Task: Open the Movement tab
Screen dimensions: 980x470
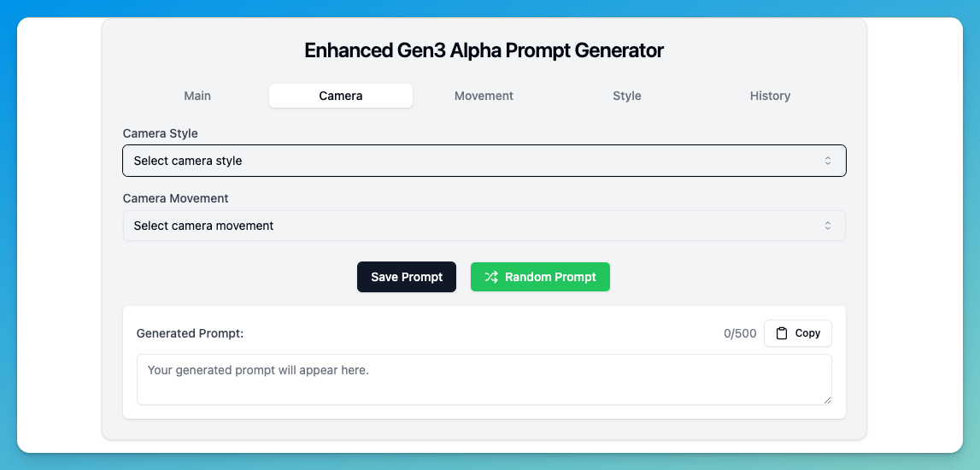Action: pyautogui.click(x=484, y=96)
